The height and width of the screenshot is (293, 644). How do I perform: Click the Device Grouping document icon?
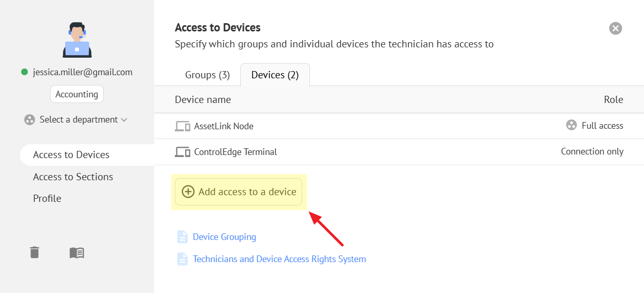point(183,237)
